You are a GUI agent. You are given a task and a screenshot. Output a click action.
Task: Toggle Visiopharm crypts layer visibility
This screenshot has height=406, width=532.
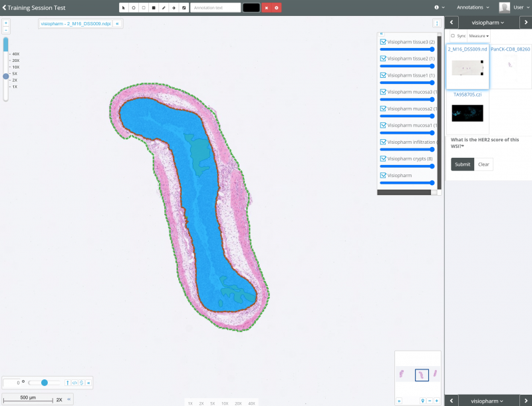click(383, 158)
